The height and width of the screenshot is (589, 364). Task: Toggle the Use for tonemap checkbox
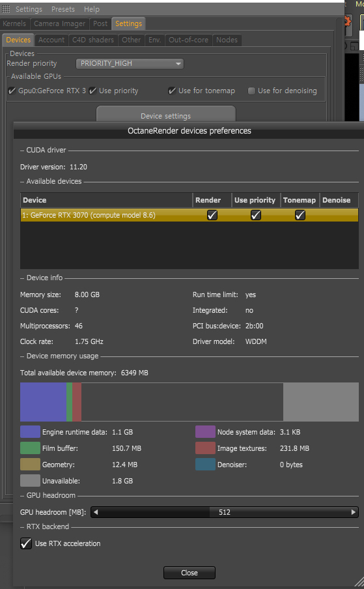coord(172,91)
